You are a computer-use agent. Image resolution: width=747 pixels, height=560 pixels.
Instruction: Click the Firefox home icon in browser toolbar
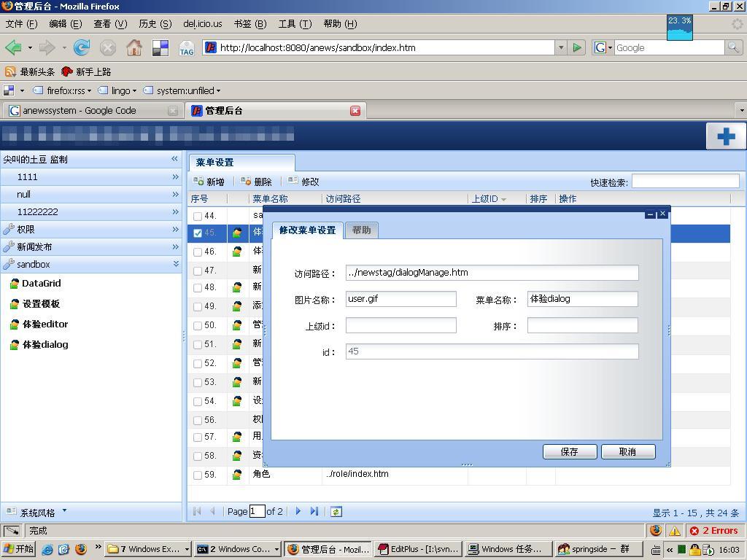coord(134,47)
